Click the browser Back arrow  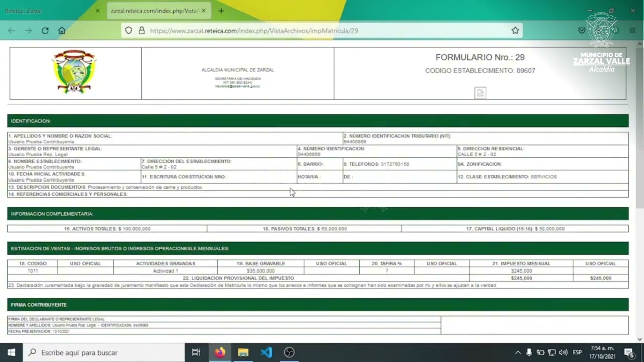click(11, 31)
